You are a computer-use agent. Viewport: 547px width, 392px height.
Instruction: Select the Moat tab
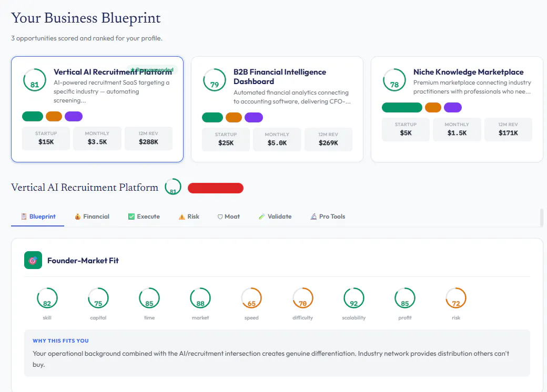(x=229, y=216)
